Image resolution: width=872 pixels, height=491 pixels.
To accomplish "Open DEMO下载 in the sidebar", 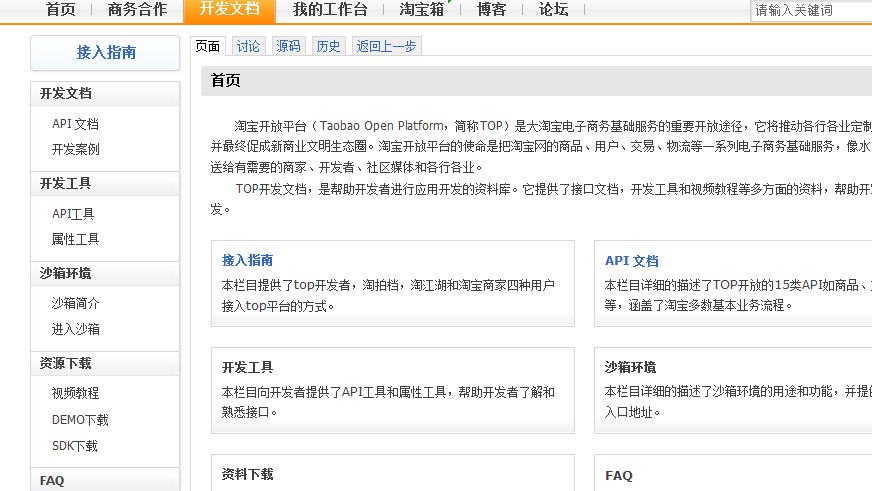I will click(80, 420).
